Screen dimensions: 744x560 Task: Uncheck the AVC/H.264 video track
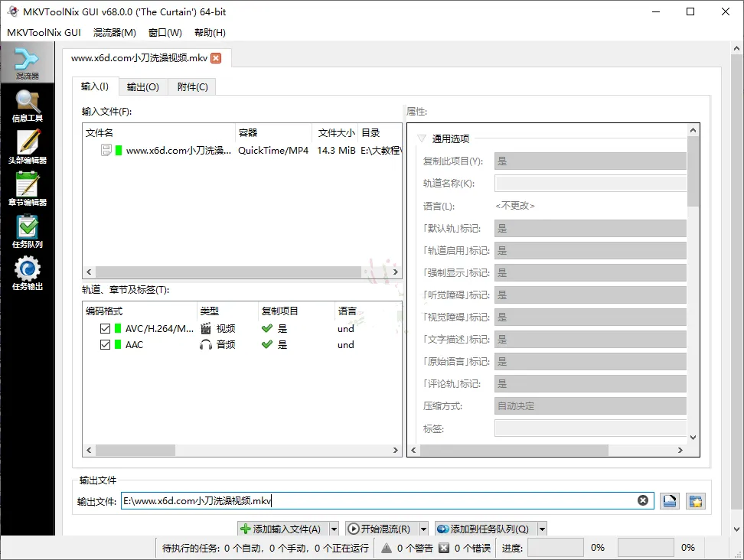(106, 328)
